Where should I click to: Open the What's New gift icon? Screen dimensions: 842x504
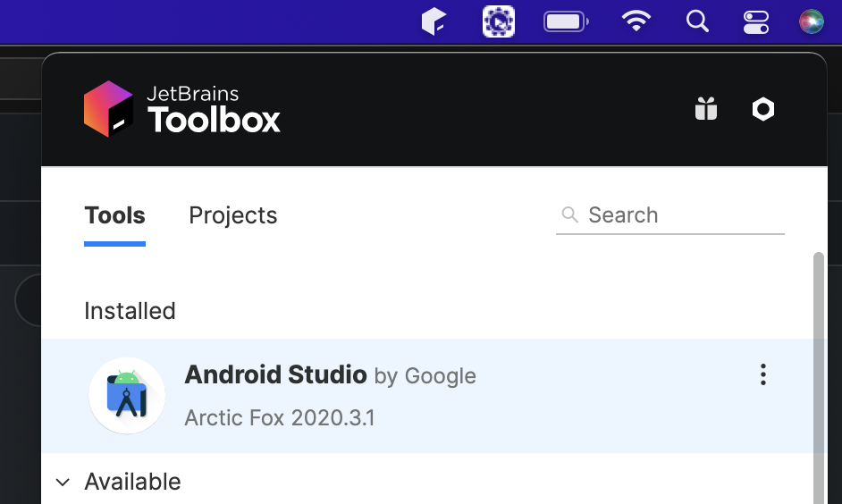point(705,109)
